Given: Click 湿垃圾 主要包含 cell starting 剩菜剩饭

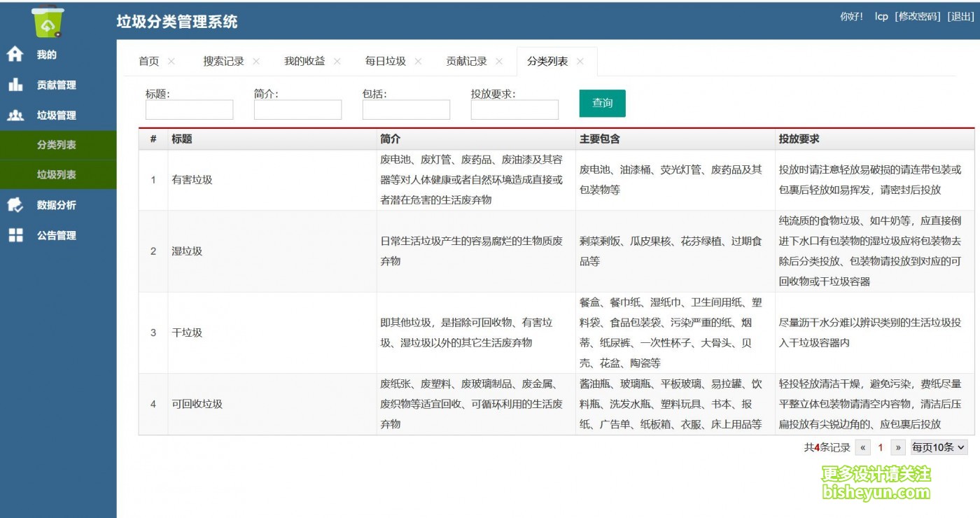Looking at the screenshot, I should point(675,251).
